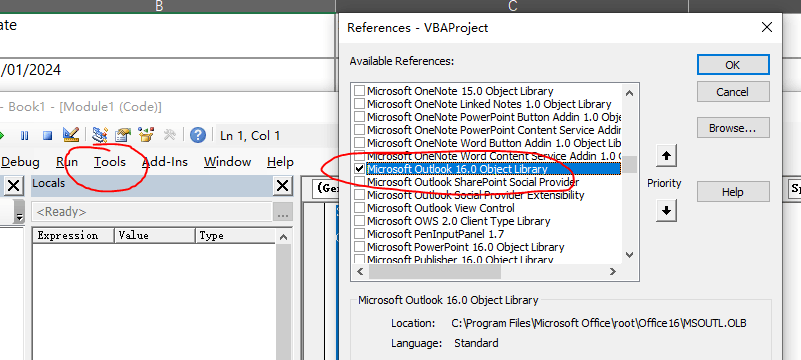
Task: Click the greyed-out Toolbox hammer icon
Action: pyautogui.click(x=170, y=135)
